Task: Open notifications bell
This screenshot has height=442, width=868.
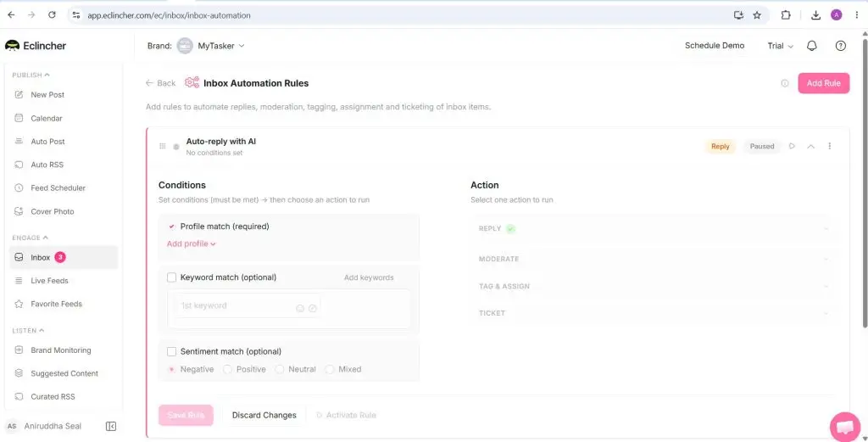Action: [x=811, y=46]
